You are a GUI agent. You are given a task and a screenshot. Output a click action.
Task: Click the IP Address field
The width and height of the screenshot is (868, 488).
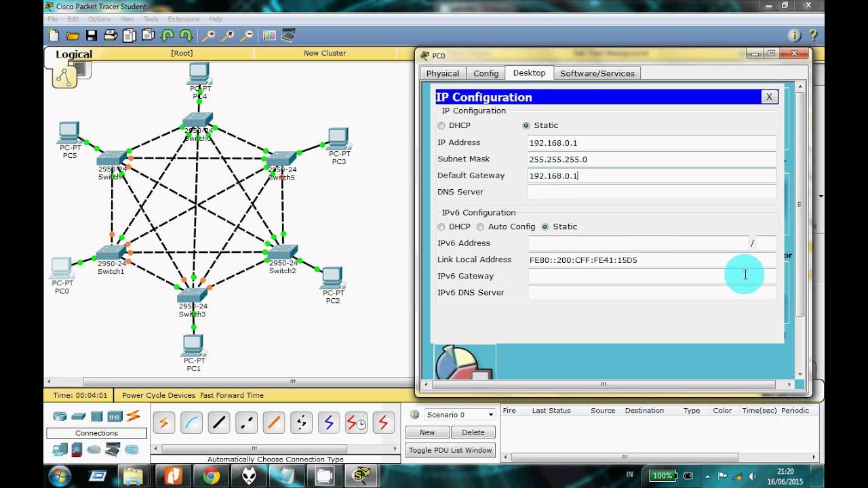652,142
